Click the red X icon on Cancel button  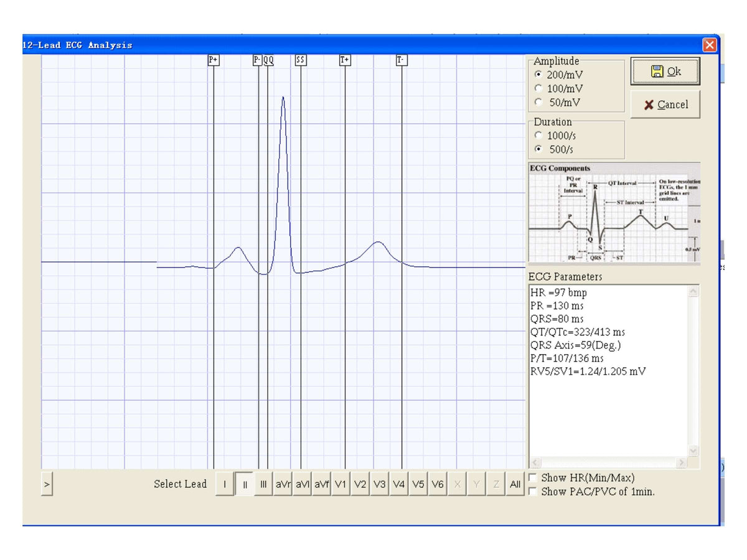click(x=649, y=105)
